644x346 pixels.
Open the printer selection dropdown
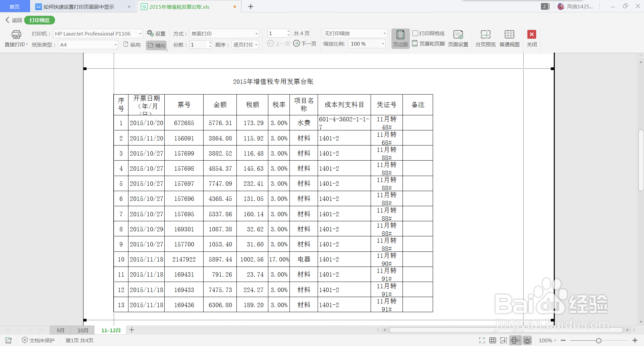pos(140,33)
